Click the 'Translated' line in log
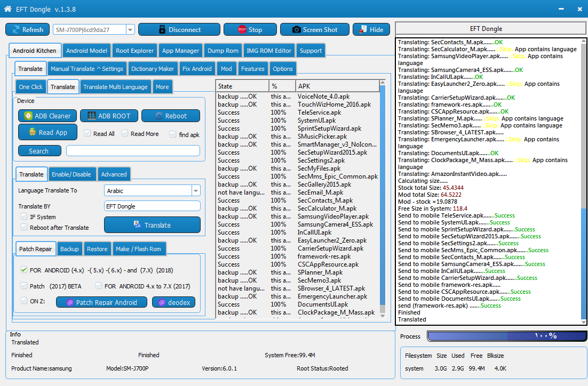This screenshot has height=386, width=588. pyautogui.click(x=412, y=319)
